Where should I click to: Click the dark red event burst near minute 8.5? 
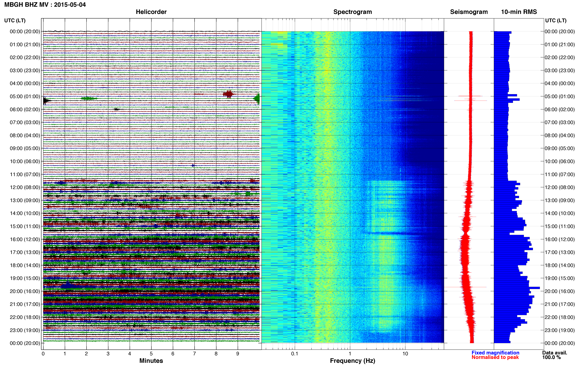(229, 94)
